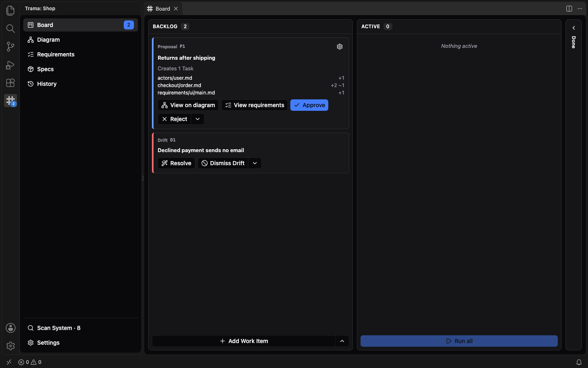Open Trama Settings in sidebar
This screenshot has height=368, width=588.
point(80,343)
